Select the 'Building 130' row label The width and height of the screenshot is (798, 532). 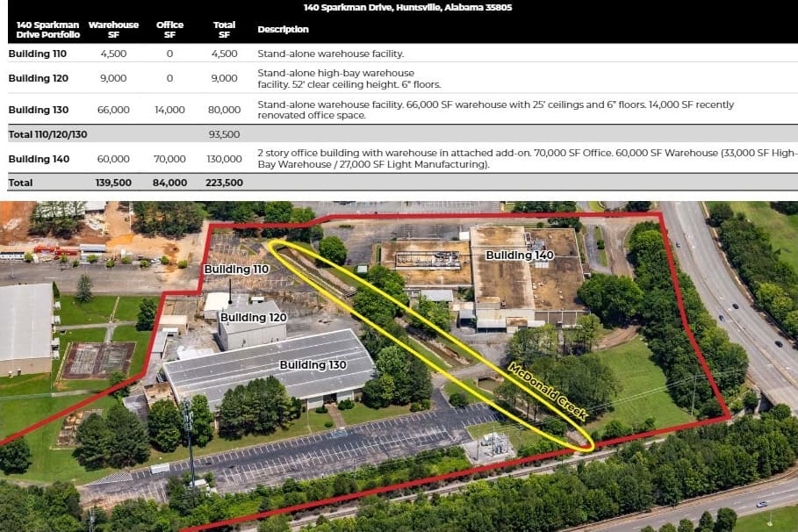coord(38,110)
